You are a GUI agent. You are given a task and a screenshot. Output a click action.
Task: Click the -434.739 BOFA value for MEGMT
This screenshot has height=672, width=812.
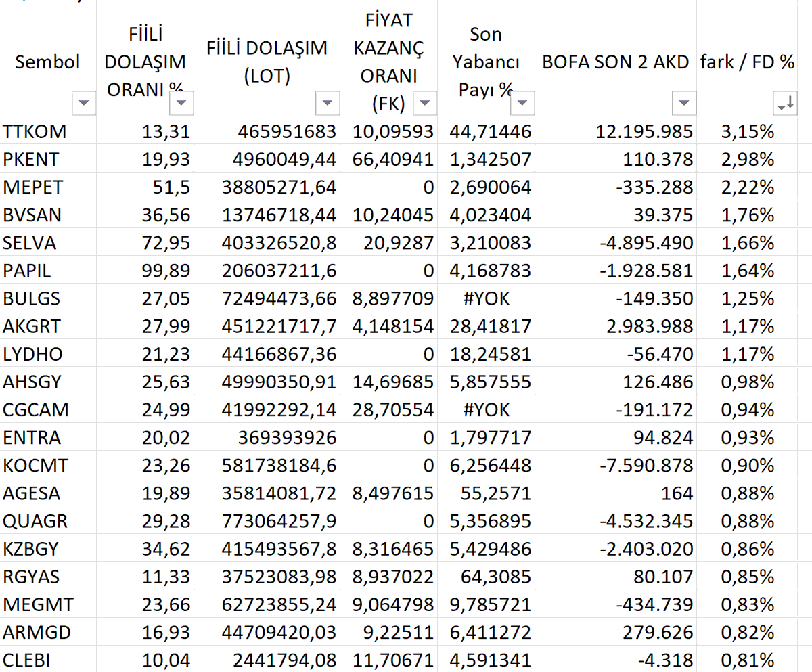click(x=655, y=604)
